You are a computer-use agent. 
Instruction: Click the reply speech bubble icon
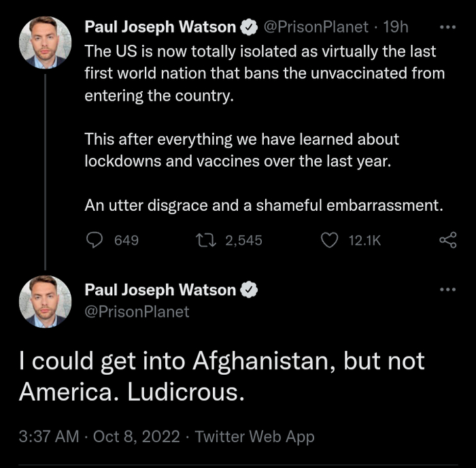[x=97, y=240]
